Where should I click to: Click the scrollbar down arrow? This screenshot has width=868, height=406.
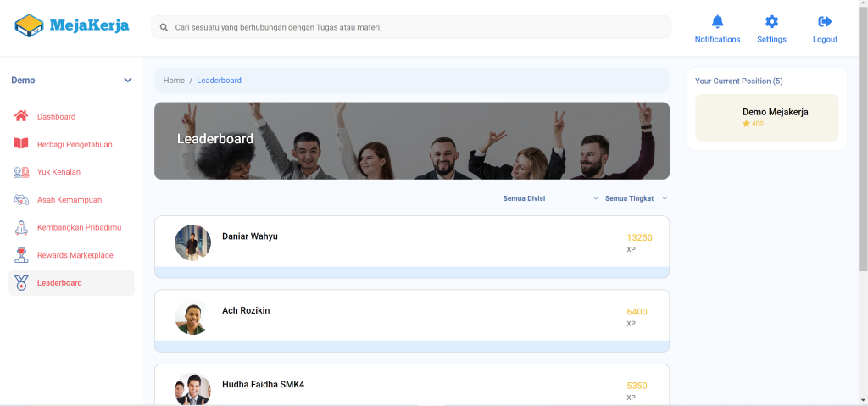[863, 400]
